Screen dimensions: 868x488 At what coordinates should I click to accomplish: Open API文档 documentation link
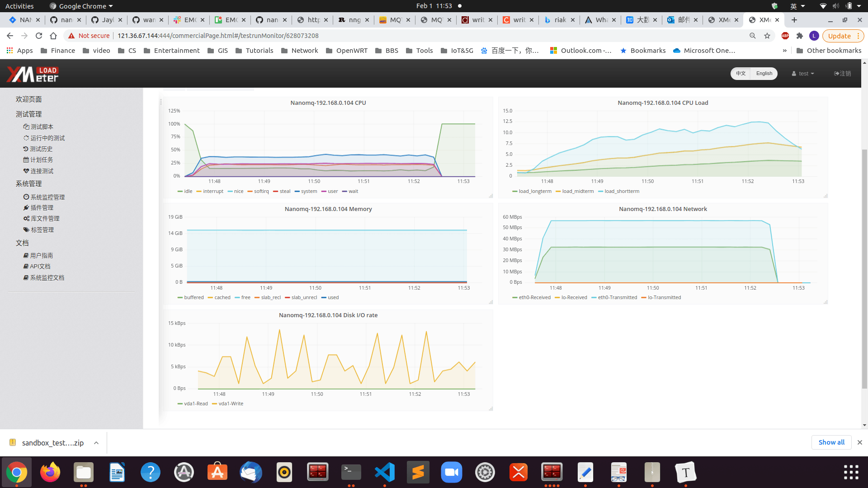(x=40, y=267)
